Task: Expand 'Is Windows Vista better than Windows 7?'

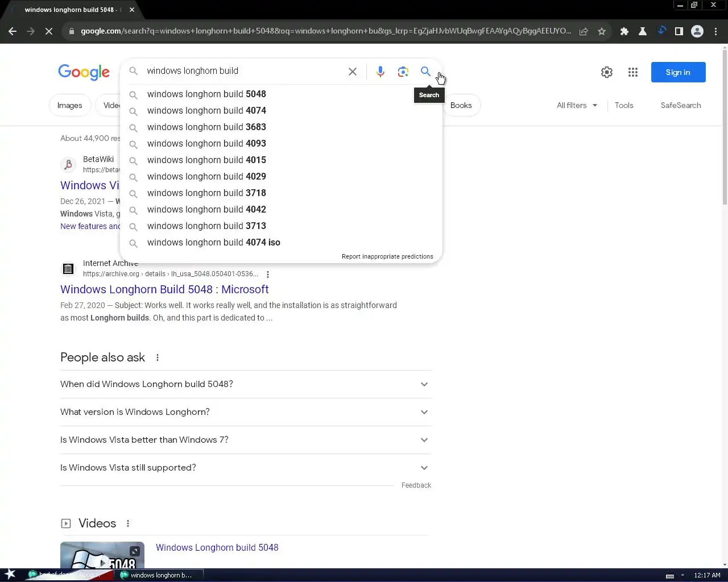Action: [x=246, y=440]
